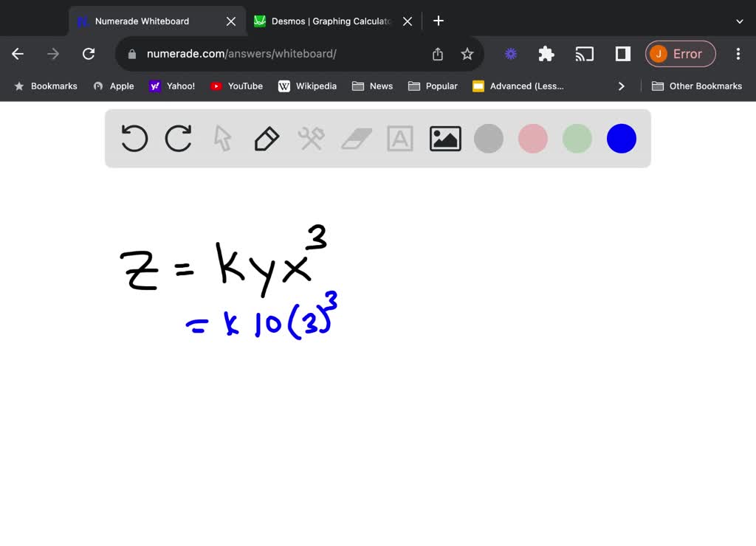Select the Text tool
Viewport: 756px width, 546px height.
point(400,138)
